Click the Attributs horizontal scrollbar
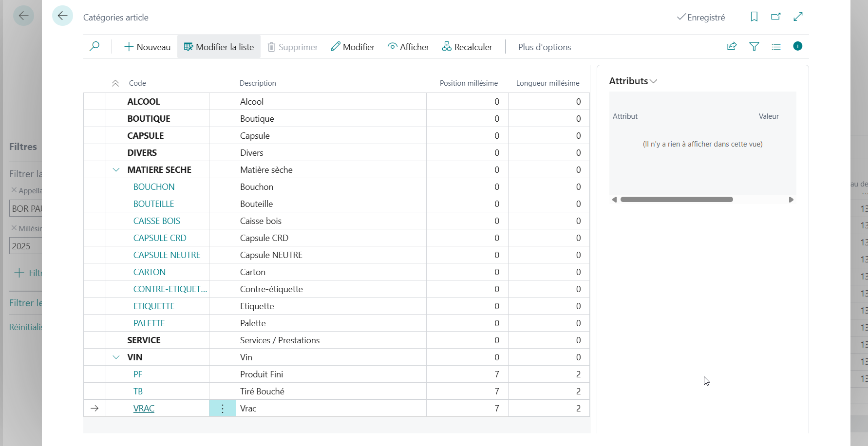 [x=677, y=200]
